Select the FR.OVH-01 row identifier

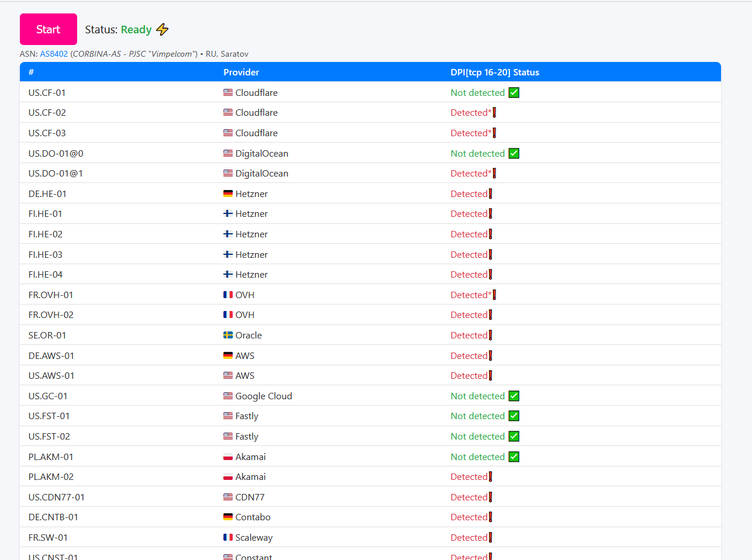coord(51,295)
